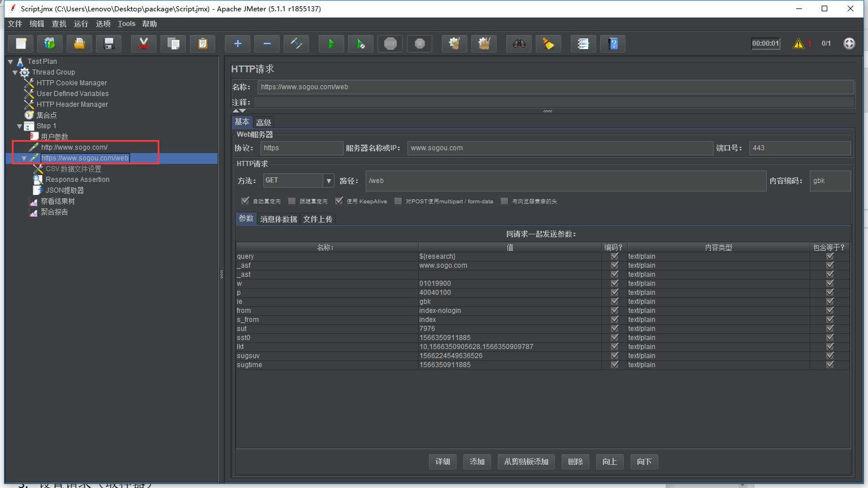Click the 路径 field showing /web
Screen dimensions: 868x488
(566, 181)
